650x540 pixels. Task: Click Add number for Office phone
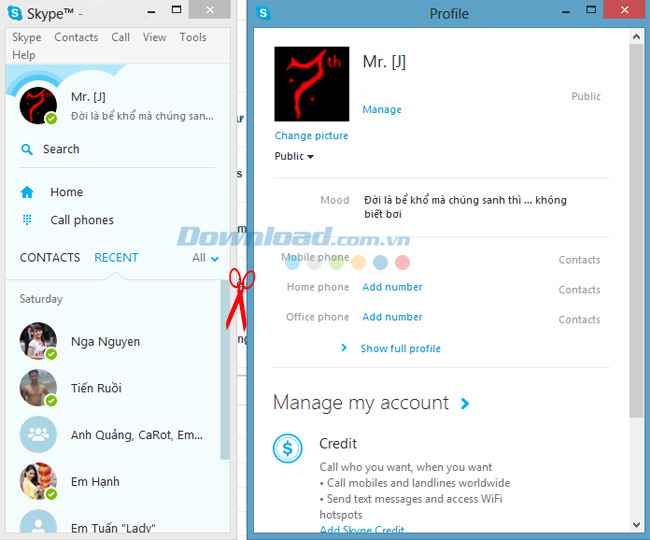coord(392,317)
